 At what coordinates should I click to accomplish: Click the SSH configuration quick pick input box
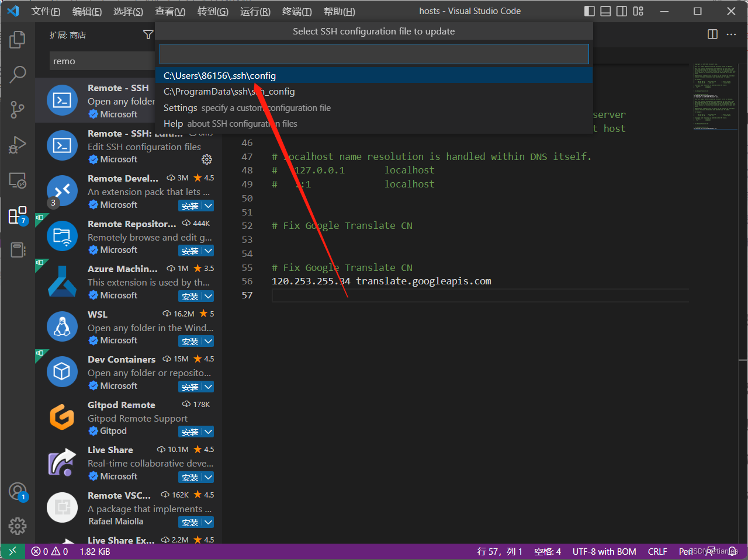coord(374,54)
